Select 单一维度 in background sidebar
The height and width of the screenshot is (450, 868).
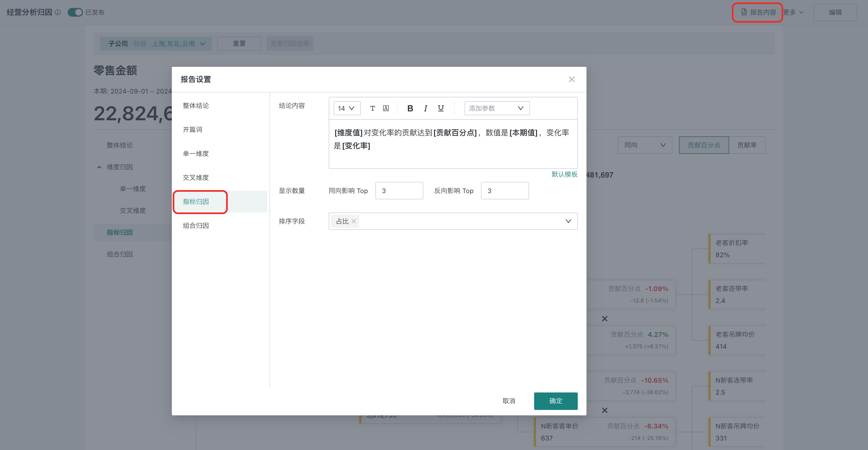[133, 189]
